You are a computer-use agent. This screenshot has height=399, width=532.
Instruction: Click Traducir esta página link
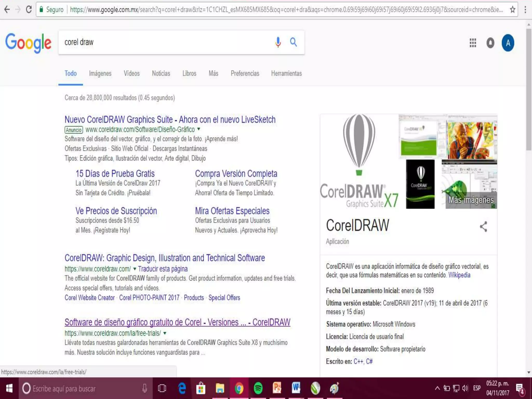[163, 269]
